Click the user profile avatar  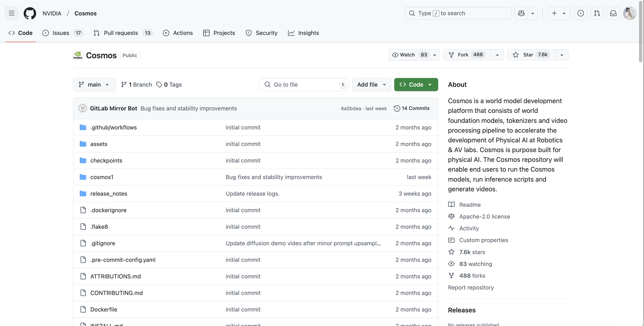coord(630,13)
